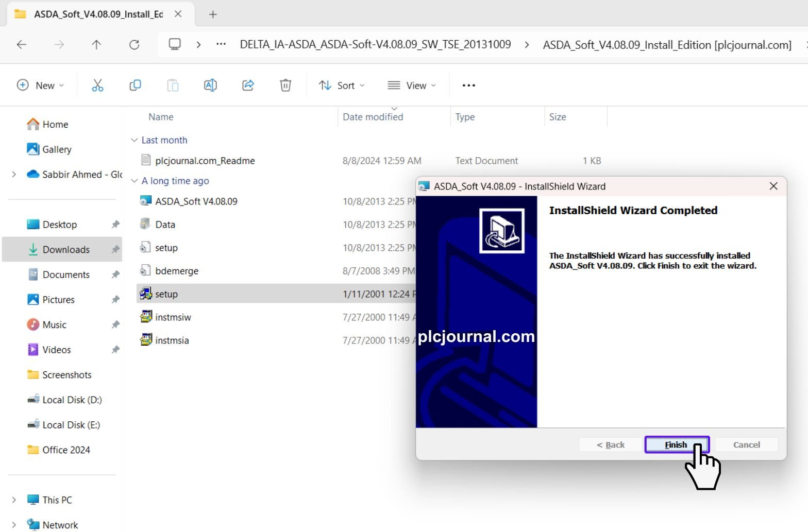The width and height of the screenshot is (808, 532).
Task: Select Downloads in navigation pane
Action: pos(62,249)
